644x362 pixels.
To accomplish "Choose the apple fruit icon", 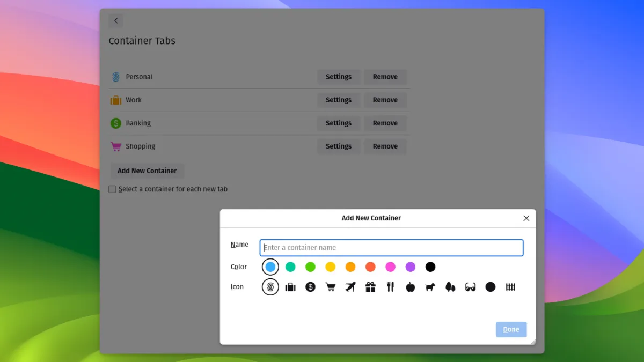I will pyautogui.click(x=411, y=287).
